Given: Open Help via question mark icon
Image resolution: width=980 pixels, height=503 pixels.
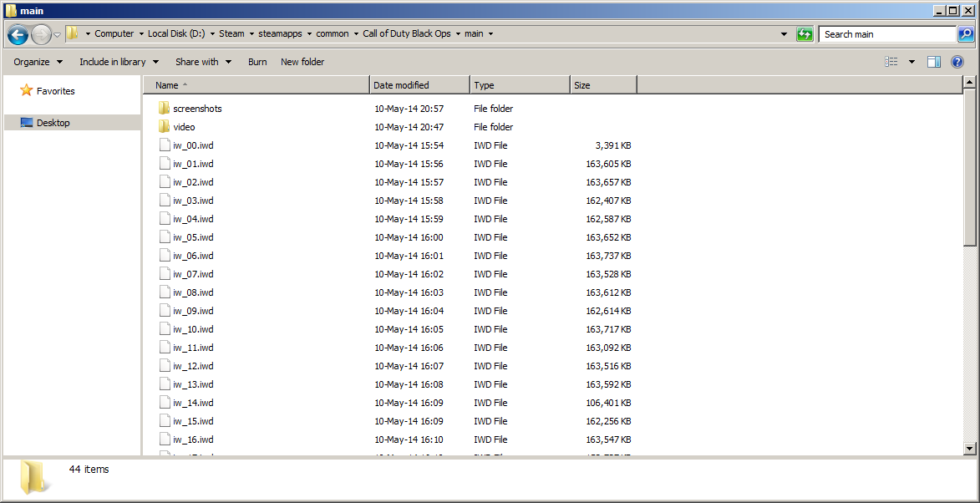Looking at the screenshot, I should click(957, 62).
